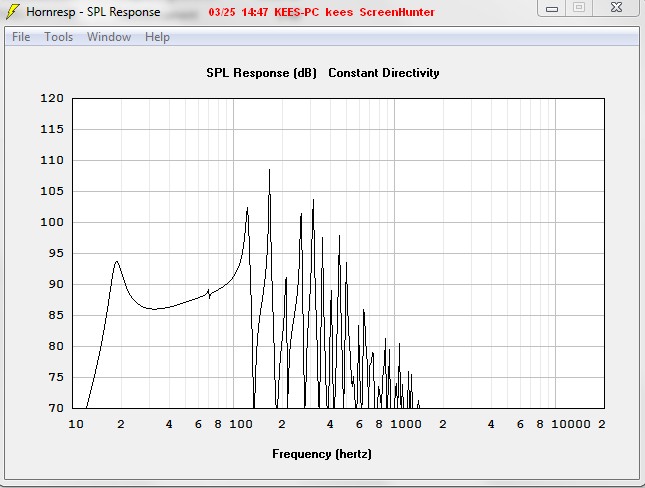Screen dimensions: 645x488
Task: Click the 80 value on the dB axis
Action: point(56,346)
